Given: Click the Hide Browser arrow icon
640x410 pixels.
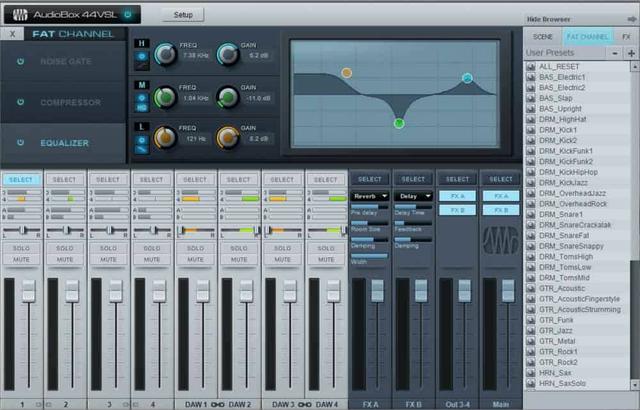Looking at the screenshot, I should point(629,20).
